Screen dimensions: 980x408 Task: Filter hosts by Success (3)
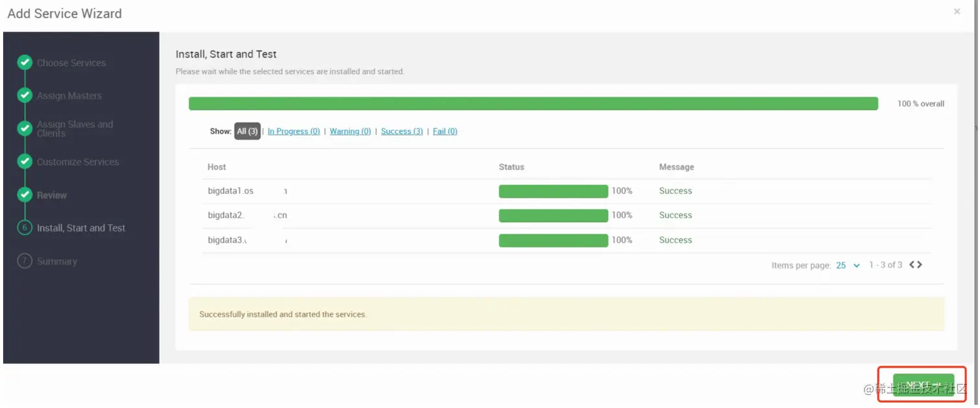[402, 131]
